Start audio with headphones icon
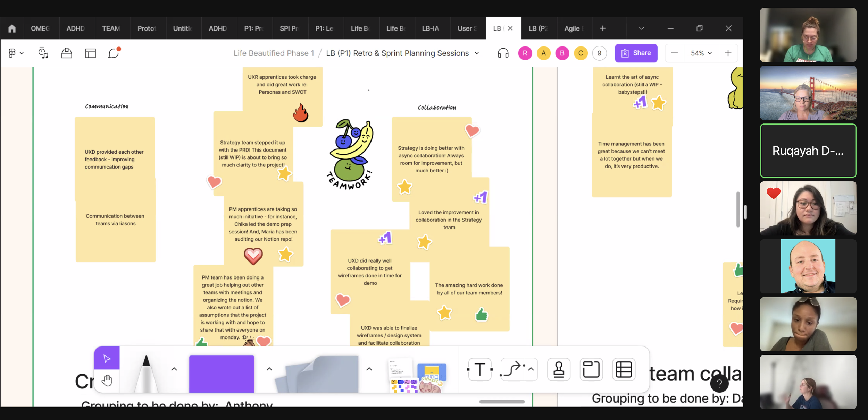Screen dimensions: 868x420 503,53
